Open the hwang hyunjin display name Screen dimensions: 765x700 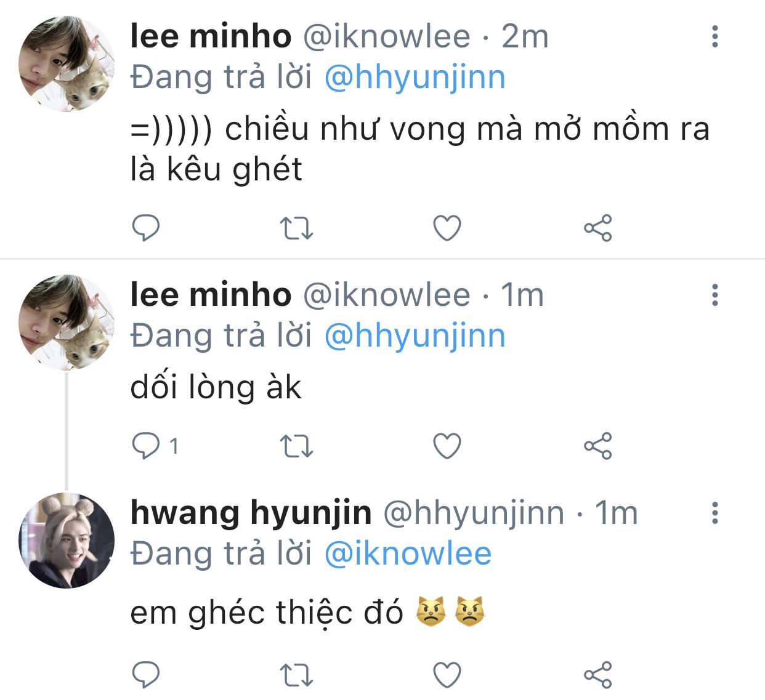click(251, 513)
